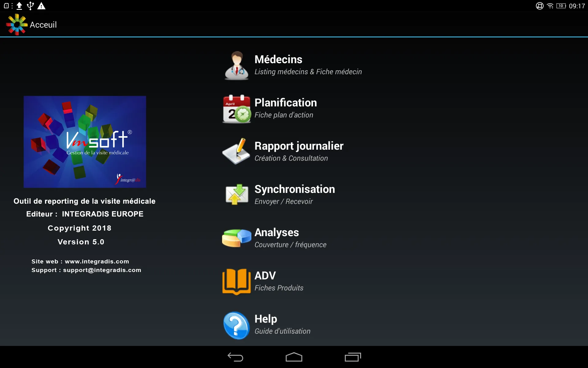Open the Analyses pie chart icon
Screen dimensions: 588x368
pyautogui.click(x=236, y=238)
